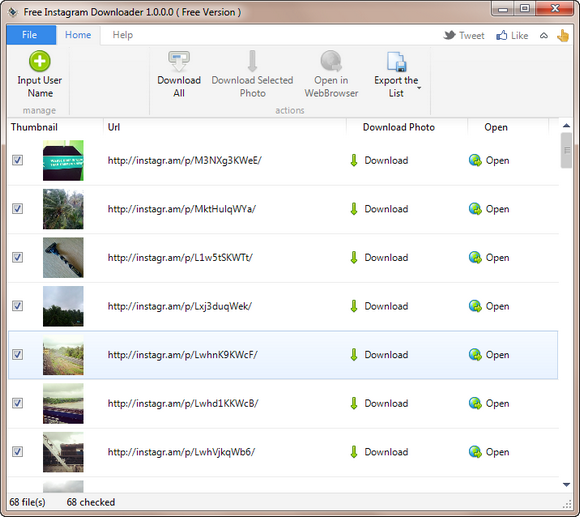580x517 pixels.
Task: Uncheck the checkbox for M3NXg3KWeE row
Action: tap(17, 160)
